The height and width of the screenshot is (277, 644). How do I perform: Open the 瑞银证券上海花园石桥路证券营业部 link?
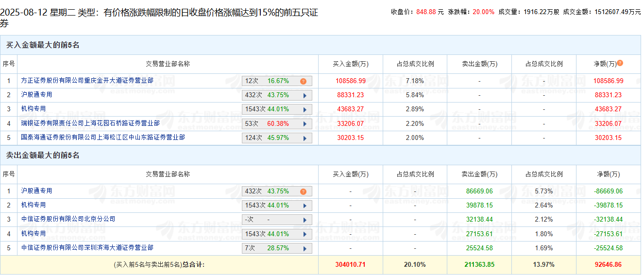coord(90,123)
